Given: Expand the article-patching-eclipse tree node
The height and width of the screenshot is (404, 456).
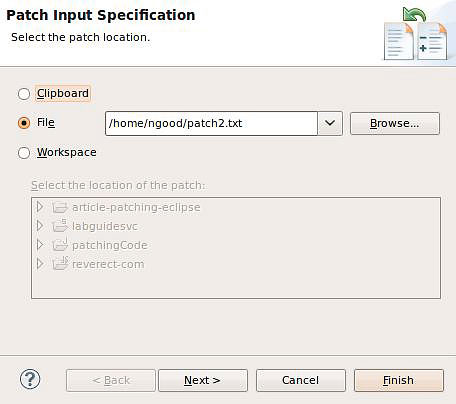Looking at the screenshot, I should tap(40, 207).
